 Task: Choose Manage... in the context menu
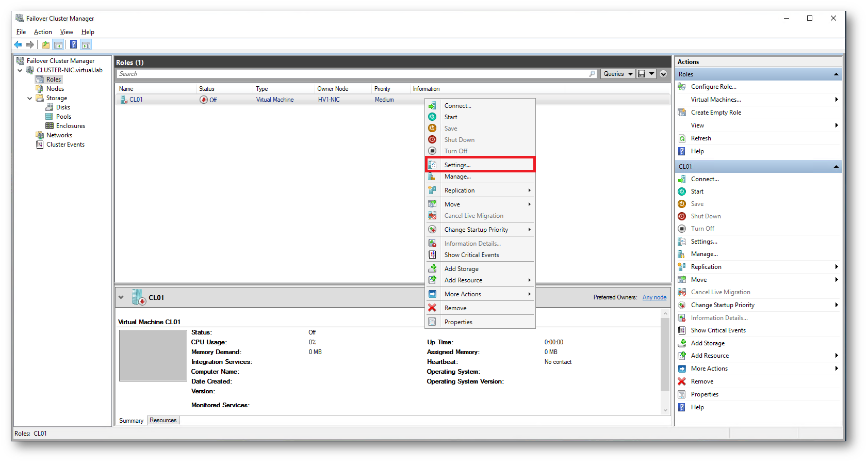[480, 177]
